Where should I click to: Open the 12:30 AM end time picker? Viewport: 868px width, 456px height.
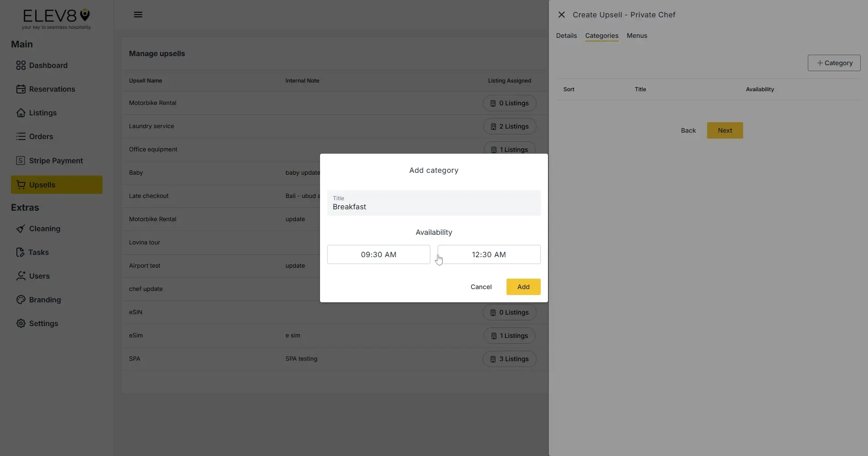(489, 254)
